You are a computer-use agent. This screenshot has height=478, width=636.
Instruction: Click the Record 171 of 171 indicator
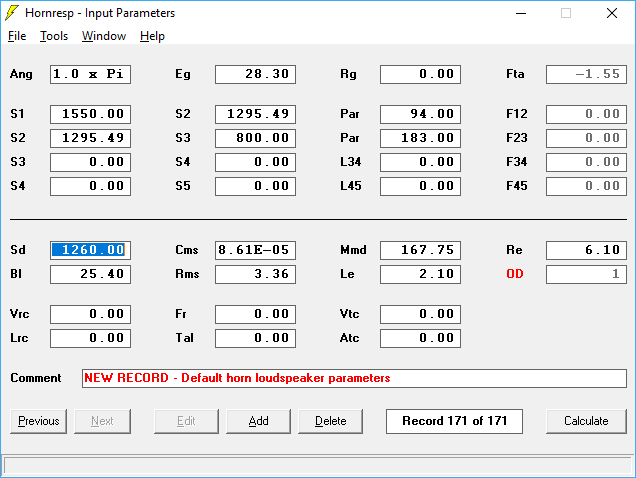point(454,421)
